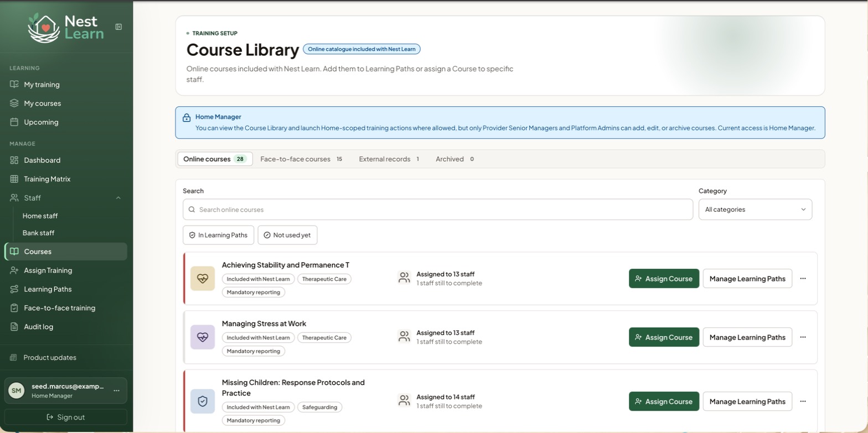868x433 pixels.
Task: Manage Learning Paths for Missing Children
Action: tap(747, 401)
